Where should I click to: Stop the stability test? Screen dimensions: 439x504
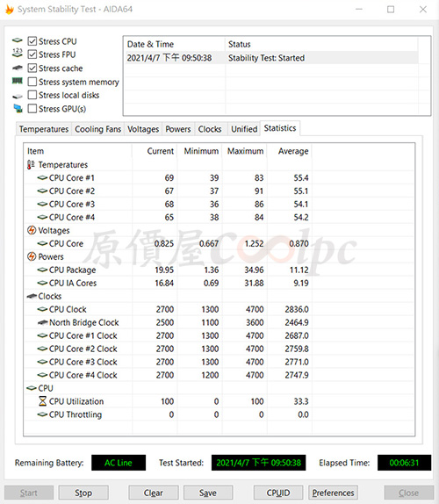(83, 493)
